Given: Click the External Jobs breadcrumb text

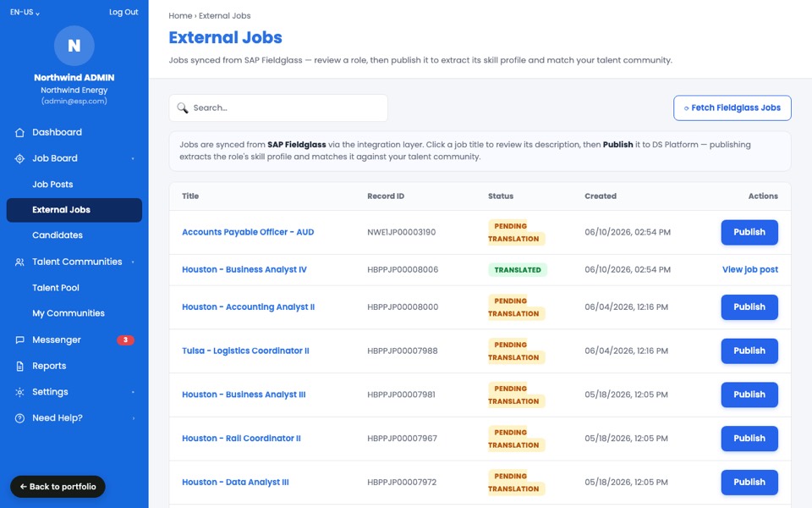Looking at the screenshot, I should click(x=225, y=15).
